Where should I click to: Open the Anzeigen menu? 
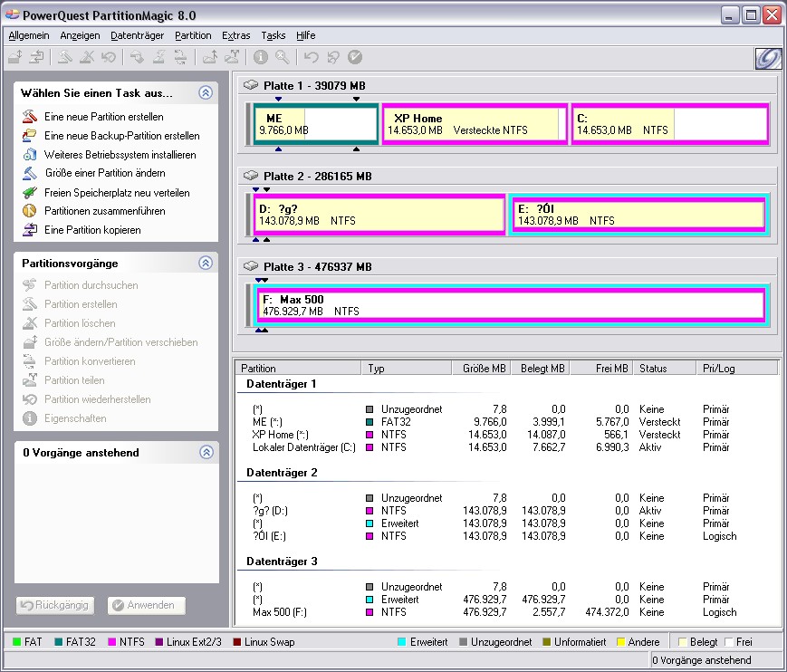(x=80, y=35)
